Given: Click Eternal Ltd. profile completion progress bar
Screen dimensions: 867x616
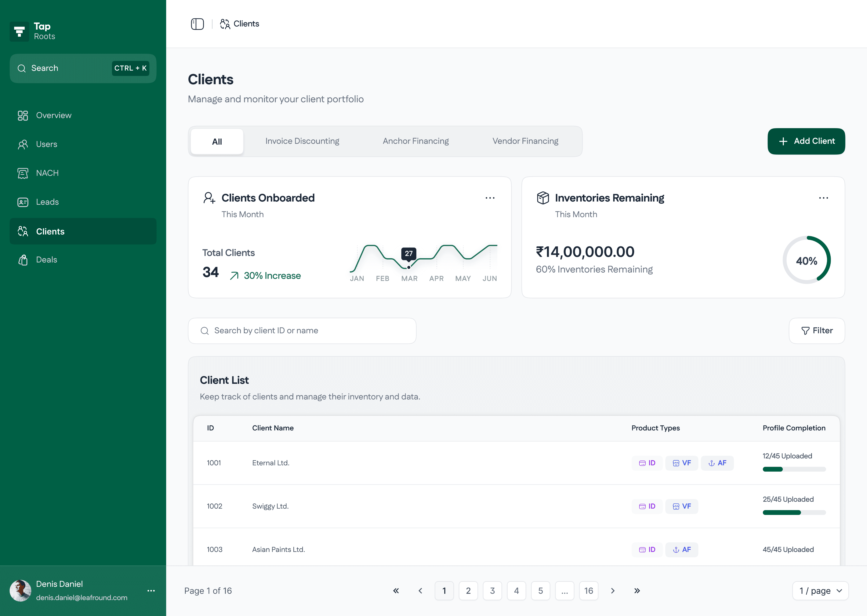Looking at the screenshot, I should point(794,469).
